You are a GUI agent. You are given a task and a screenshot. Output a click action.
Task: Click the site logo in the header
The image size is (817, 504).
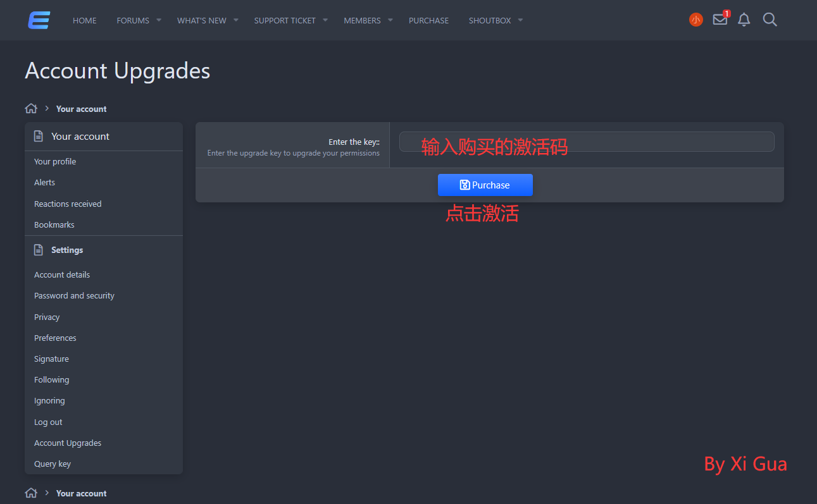click(39, 20)
